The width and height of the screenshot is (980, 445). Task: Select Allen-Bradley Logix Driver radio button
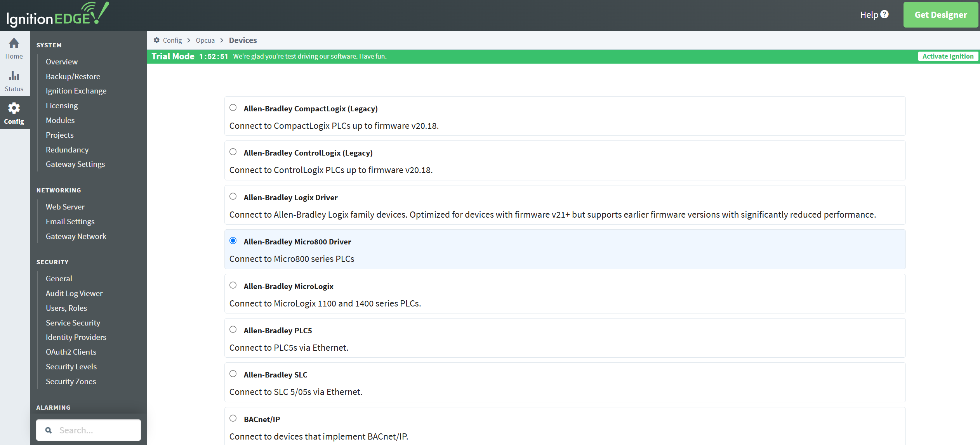[233, 197]
